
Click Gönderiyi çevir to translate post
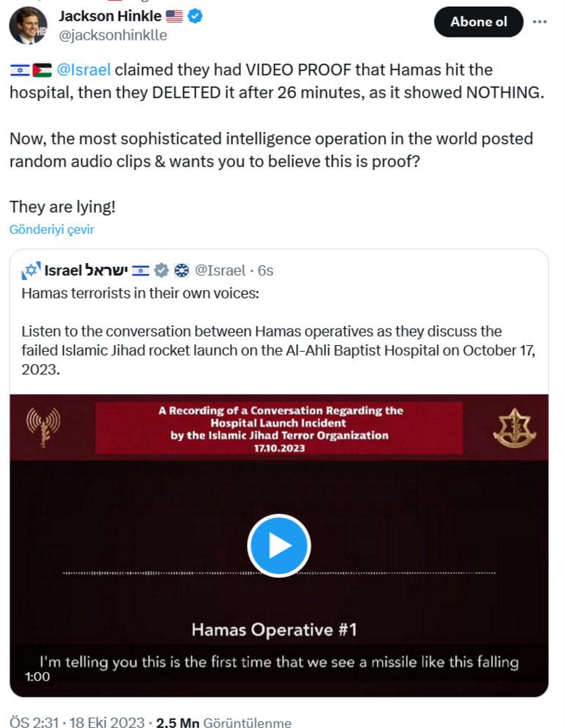point(52,229)
